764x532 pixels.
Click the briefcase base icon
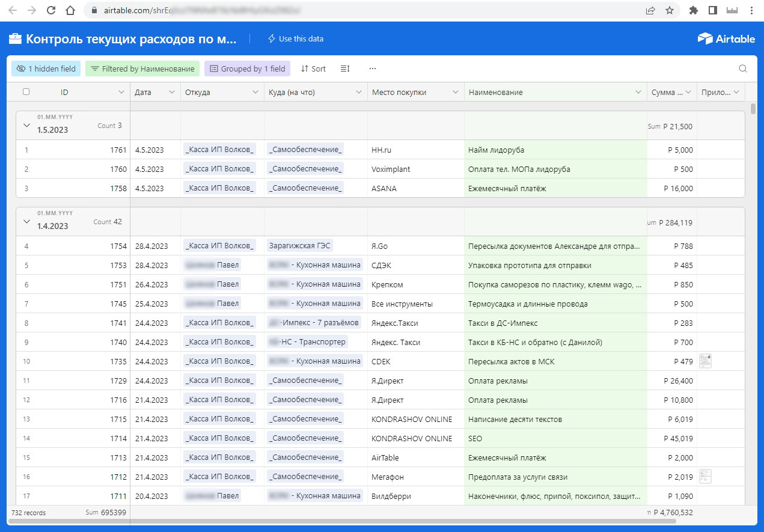coord(15,39)
